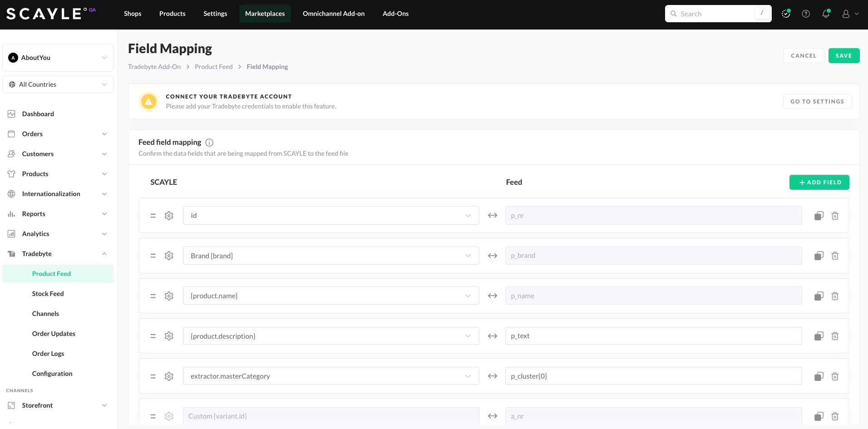The width and height of the screenshot is (868, 429).
Task: Delete the p_cluster{0} mapping row
Action: pyautogui.click(x=834, y=376)
